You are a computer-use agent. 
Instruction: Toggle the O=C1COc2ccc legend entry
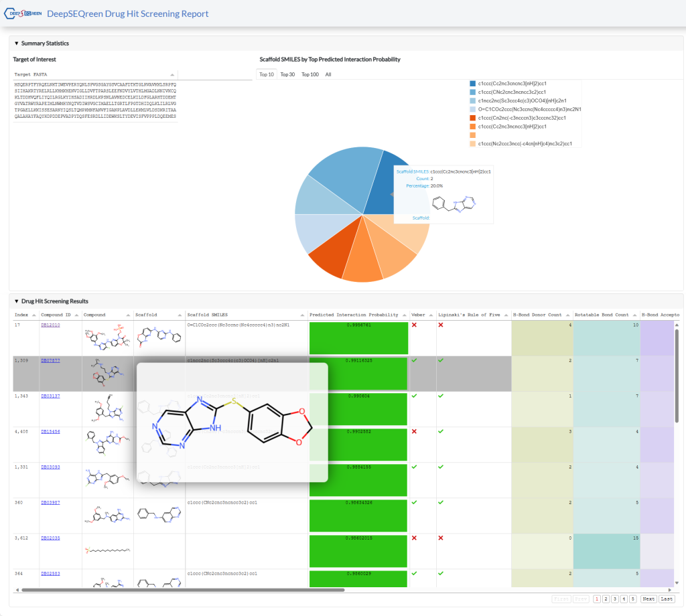pos(472,109)
